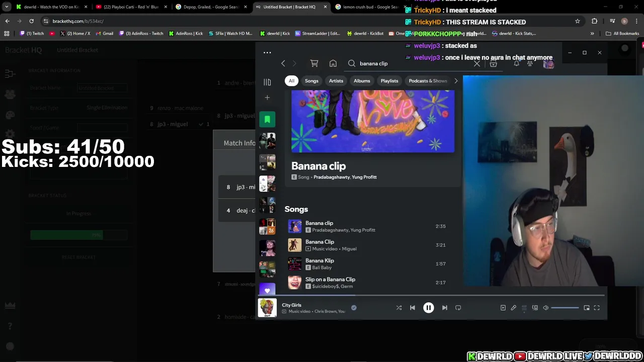Skip to next track
This screenshot has height=362, width=644.
click(444, 308)
